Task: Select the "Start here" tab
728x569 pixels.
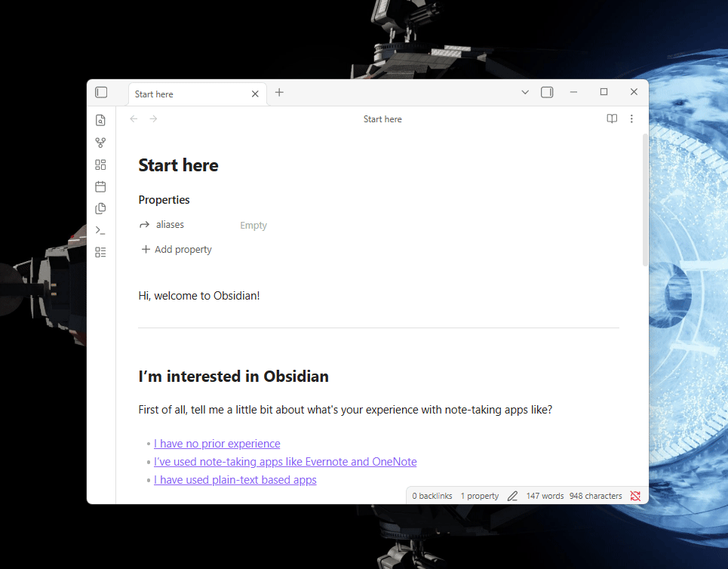Action: (x=188, y=94)
